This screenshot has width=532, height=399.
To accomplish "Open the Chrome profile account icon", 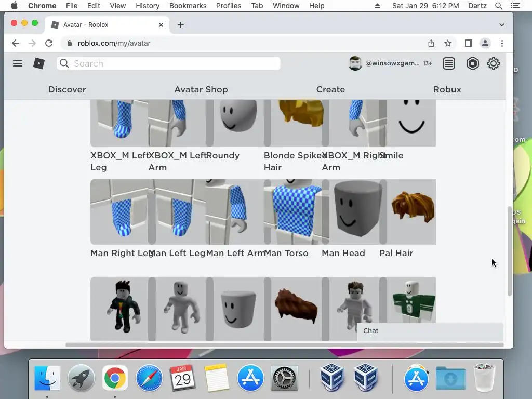I will point(485,43).
